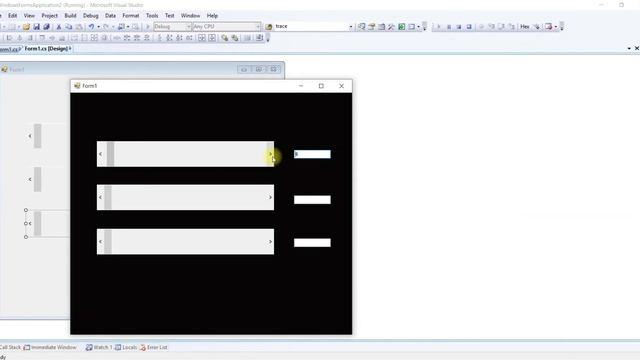
Task: Open the Build menu
Action: pyautogui.click(x=70, y=16)
